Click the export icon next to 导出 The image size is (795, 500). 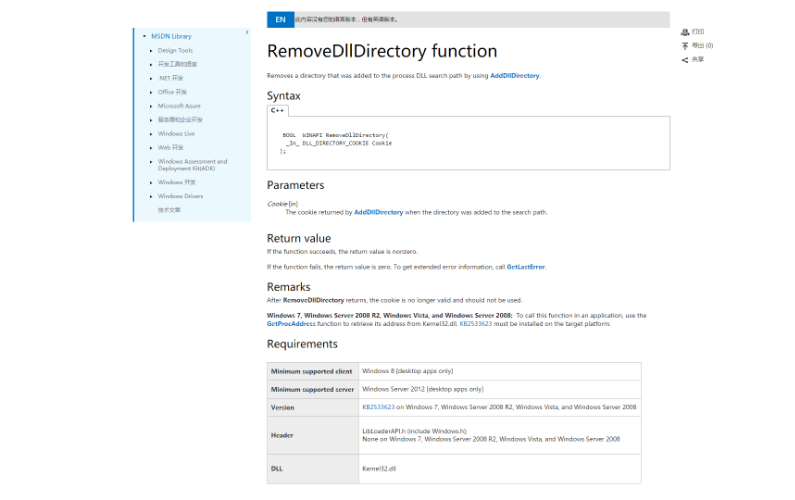pos(685,45)
